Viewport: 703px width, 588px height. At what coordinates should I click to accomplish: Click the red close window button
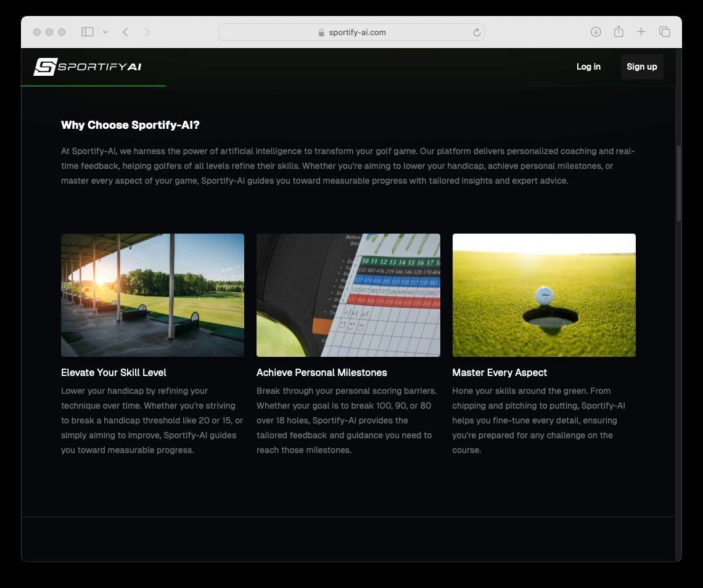click(37, 32)
